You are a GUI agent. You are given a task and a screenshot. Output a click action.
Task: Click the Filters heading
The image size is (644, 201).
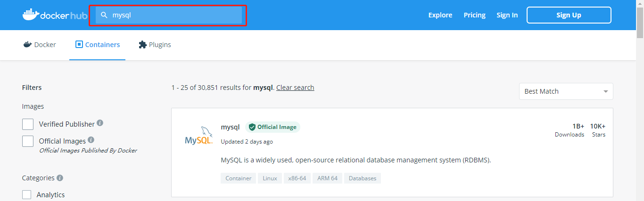pos(32,88)
